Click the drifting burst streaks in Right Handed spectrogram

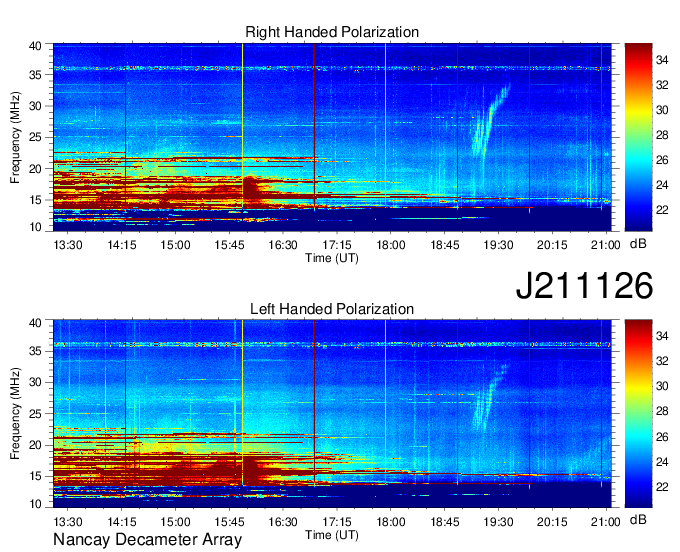(x=490, y=121)
